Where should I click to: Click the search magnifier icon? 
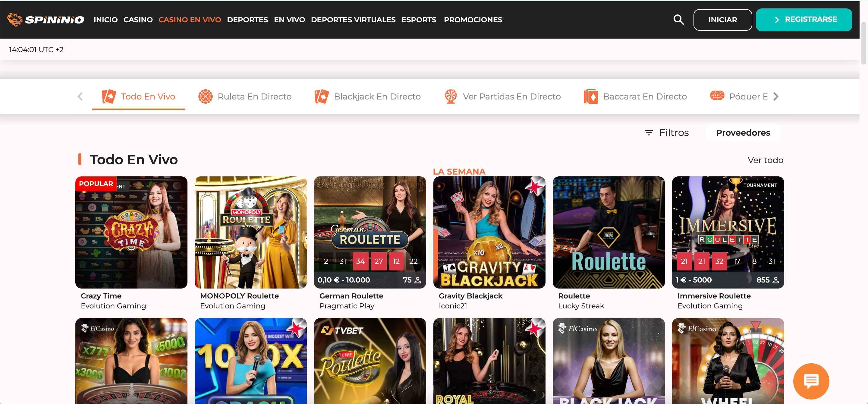tap(678, 20)
